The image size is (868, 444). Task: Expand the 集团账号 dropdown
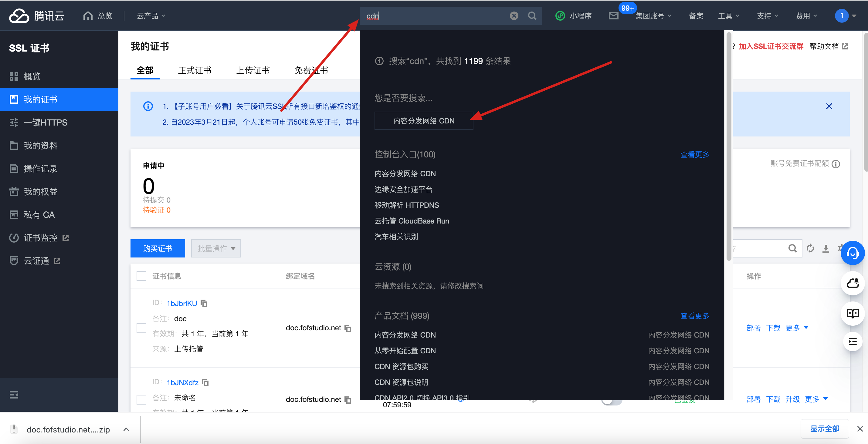tap(653, 16)
